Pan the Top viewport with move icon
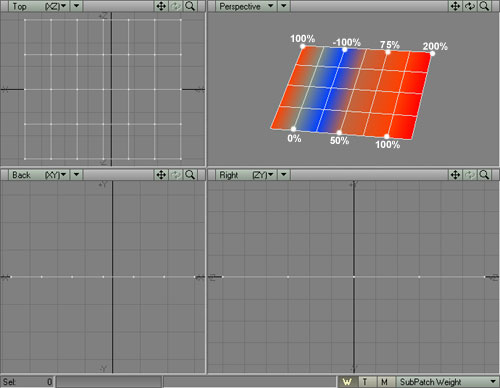Viewport: 500px width, 388px height. [x=161, y=6]
